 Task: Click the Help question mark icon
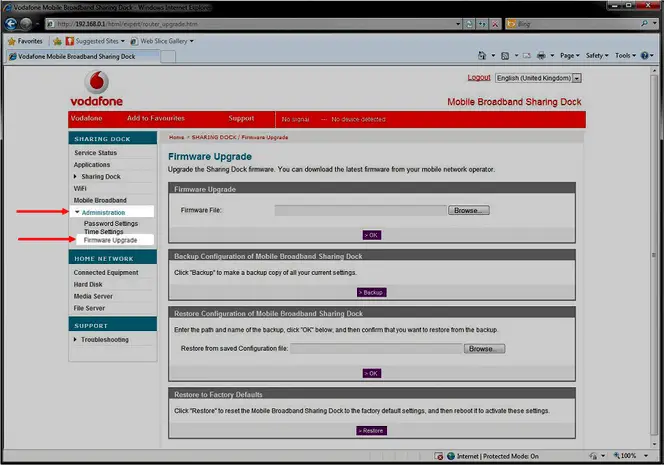[x=645, y=56]
